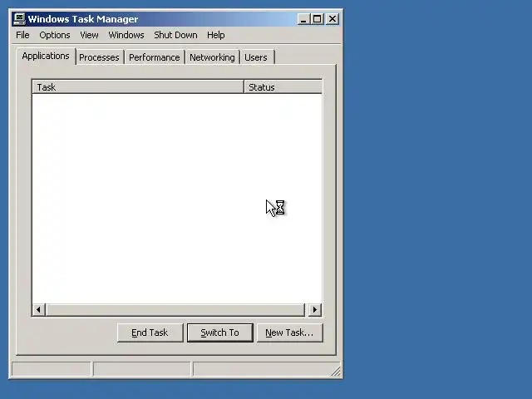Switch to the Users tab
Image resolution: width=532 pixels, height=399 pixels.
(256, 57)
